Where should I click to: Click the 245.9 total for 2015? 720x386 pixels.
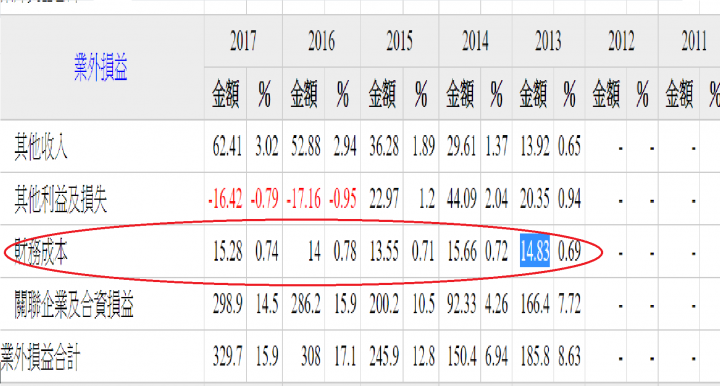point(384,356)
